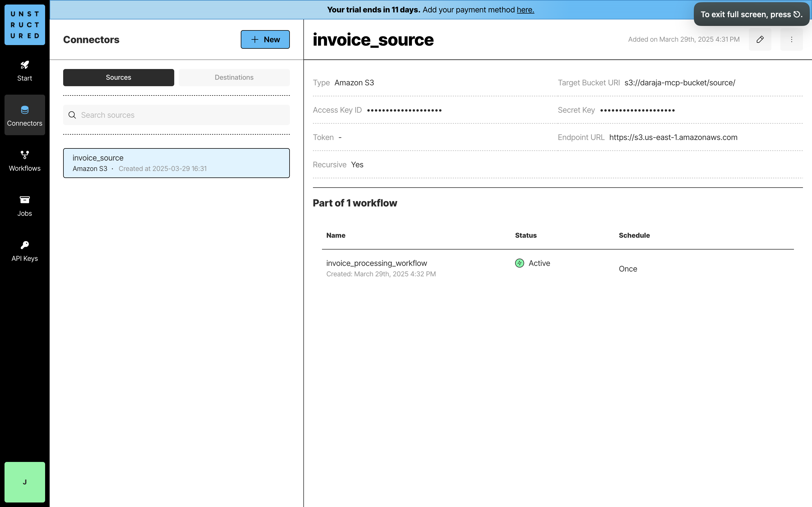Create a New connector

[265, 39]
